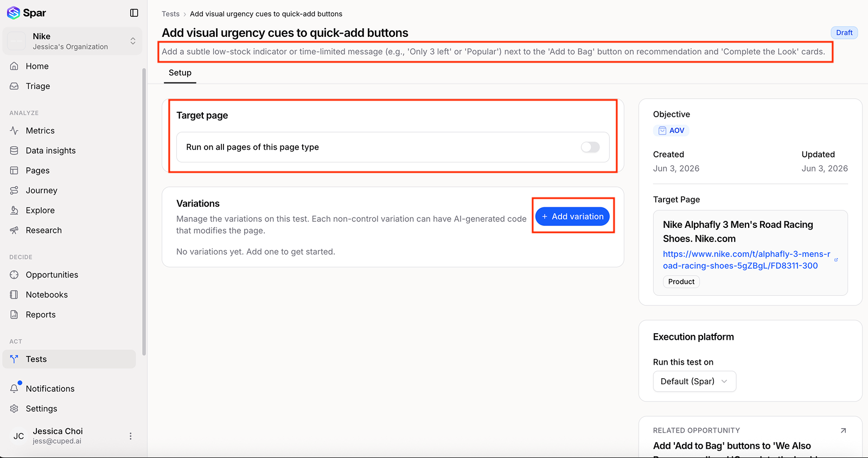The height and width of the screenshot is (458, 868).
Task: Click the Triage inbox icon
Action: (x=14, y=86)
